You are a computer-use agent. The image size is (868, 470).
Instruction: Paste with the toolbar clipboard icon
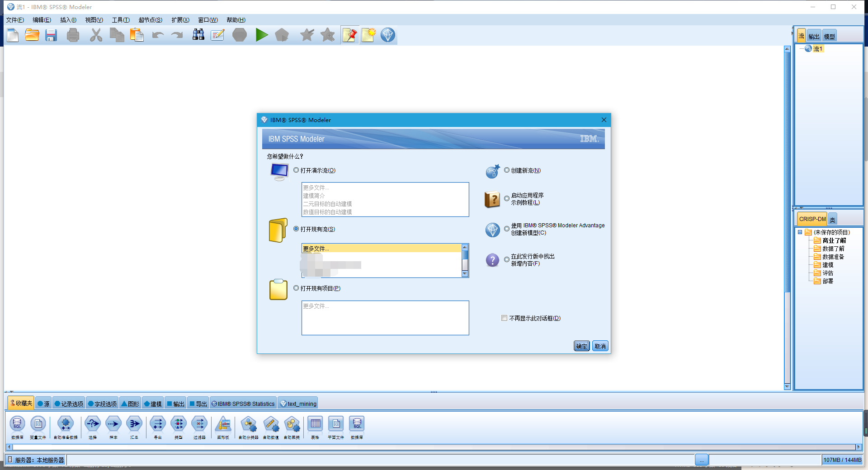137,35
